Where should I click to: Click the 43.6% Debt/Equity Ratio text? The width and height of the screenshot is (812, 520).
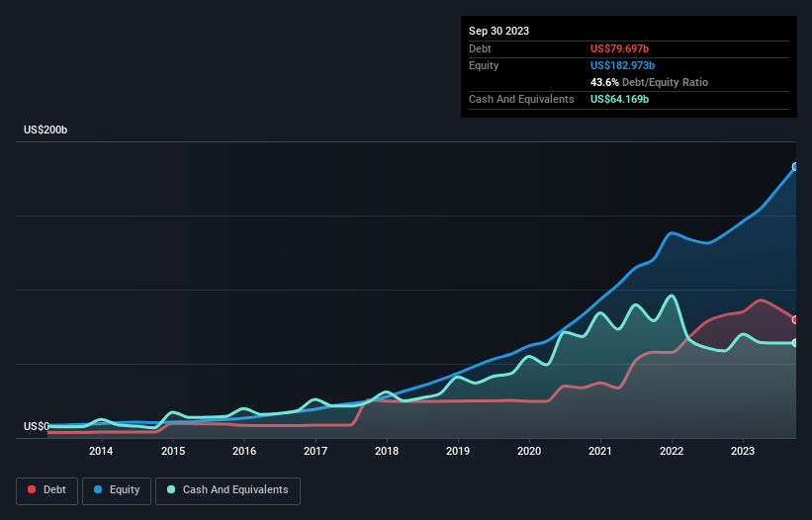[x=649, y=82]
